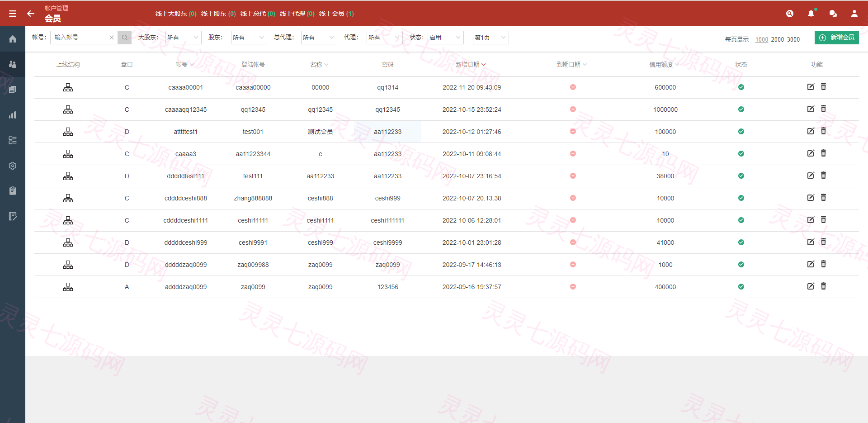The width and height of the screenshot is (868, 423).
Task: Click expiry date indicator for atttttest1
Action: tap(573, 131)
